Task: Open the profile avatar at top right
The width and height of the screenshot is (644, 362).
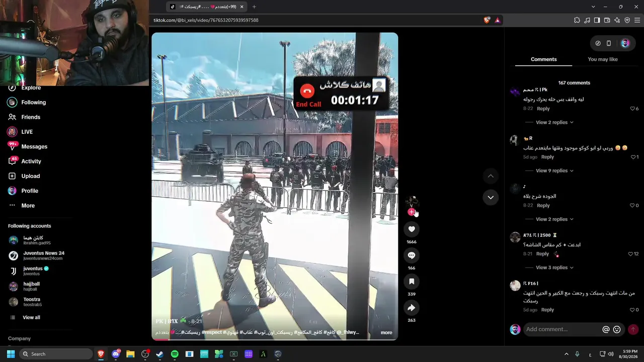Action: [x=625, y=43]
